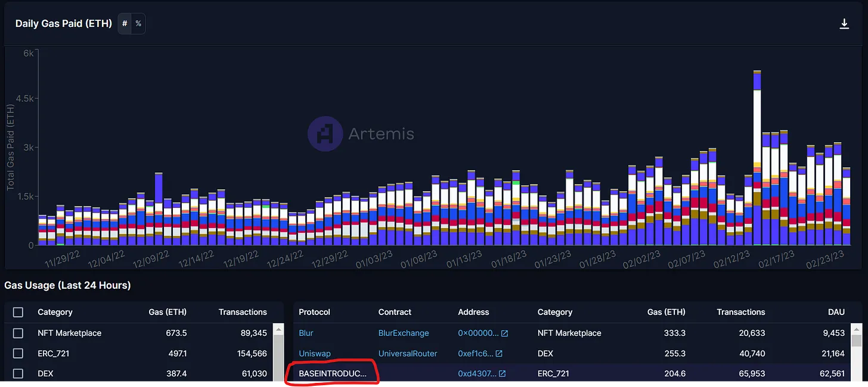Open the 0xef1c6... address link
This screenshot has height=387, width=868.
[x=476, y=354]
